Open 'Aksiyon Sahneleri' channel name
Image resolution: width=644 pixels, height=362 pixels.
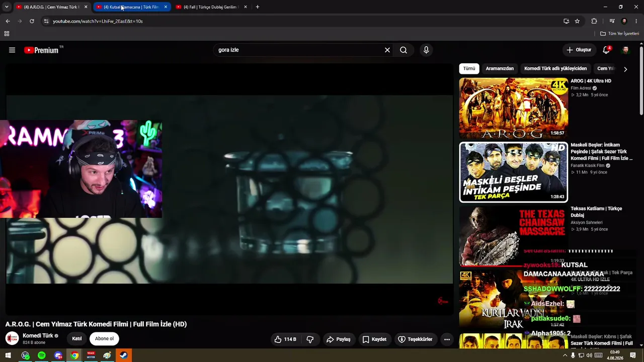click(587, 222)
